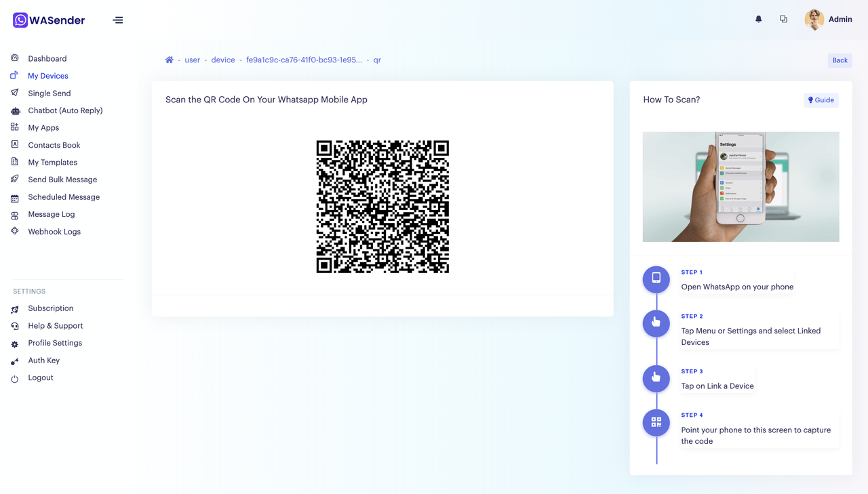Click 'Tap on Link a Device' text

point(717,386)
